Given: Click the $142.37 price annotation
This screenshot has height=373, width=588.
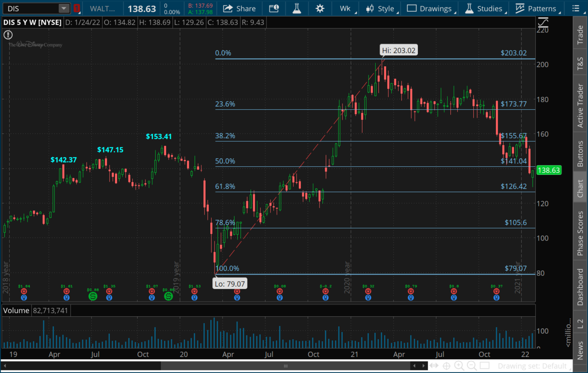Looking at the screenshot, I should point(64,160).
